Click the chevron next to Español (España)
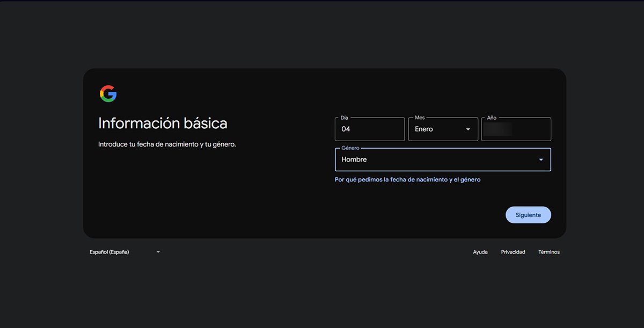644x328 pixels. 158,252
